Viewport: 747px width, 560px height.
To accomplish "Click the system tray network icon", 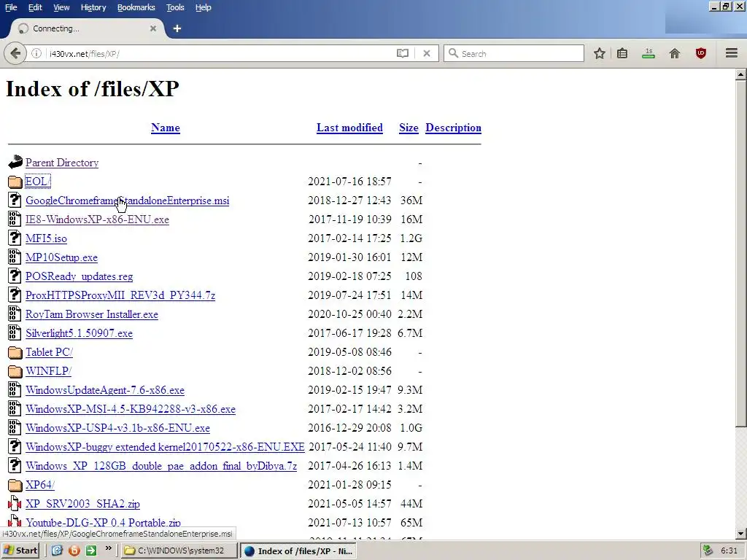I will 708,551.
